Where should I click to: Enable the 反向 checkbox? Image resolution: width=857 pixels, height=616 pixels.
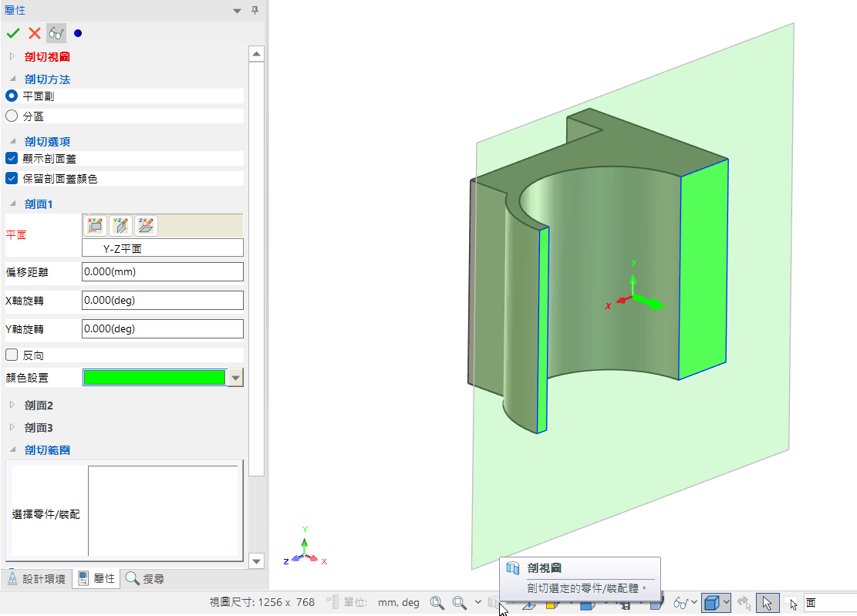coord(10,355)
